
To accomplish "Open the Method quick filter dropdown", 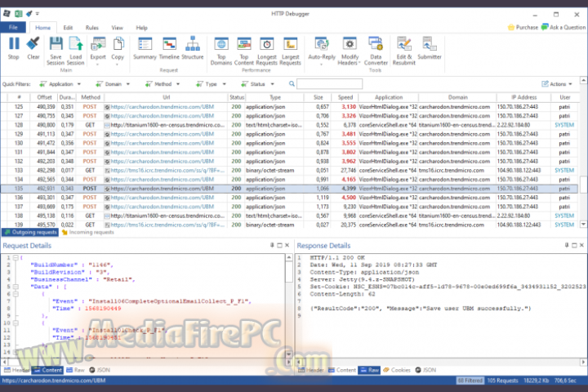I will [163, 84].
